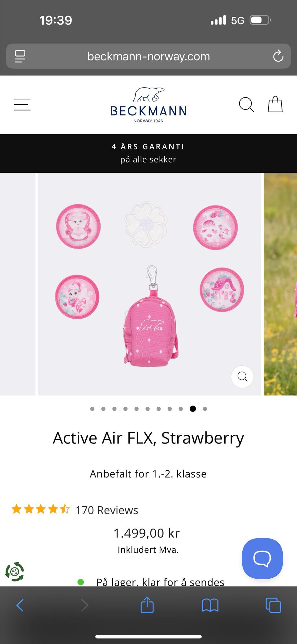Tap the beckmann-norway.com address bar
The width and height of the screenshot is (297, 644).
pyautogui.click(x=148, y=56)
